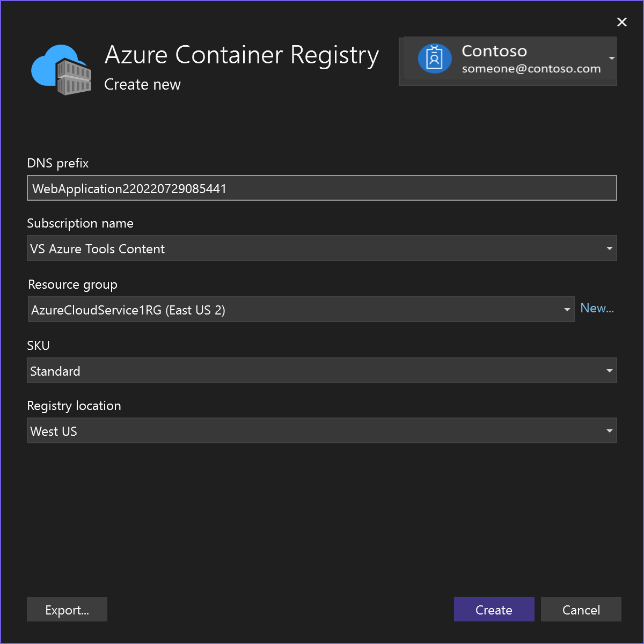This screenshot has height=644, width=644.
Task: Click the Contoso account badge icon
Action: pyautogui.click(x=434, y=58)
